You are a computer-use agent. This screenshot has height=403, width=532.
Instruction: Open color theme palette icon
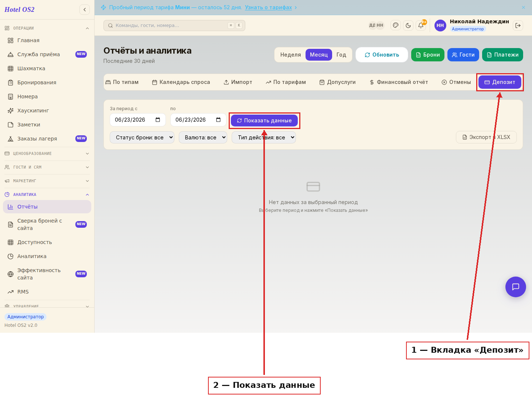point(396,26)
